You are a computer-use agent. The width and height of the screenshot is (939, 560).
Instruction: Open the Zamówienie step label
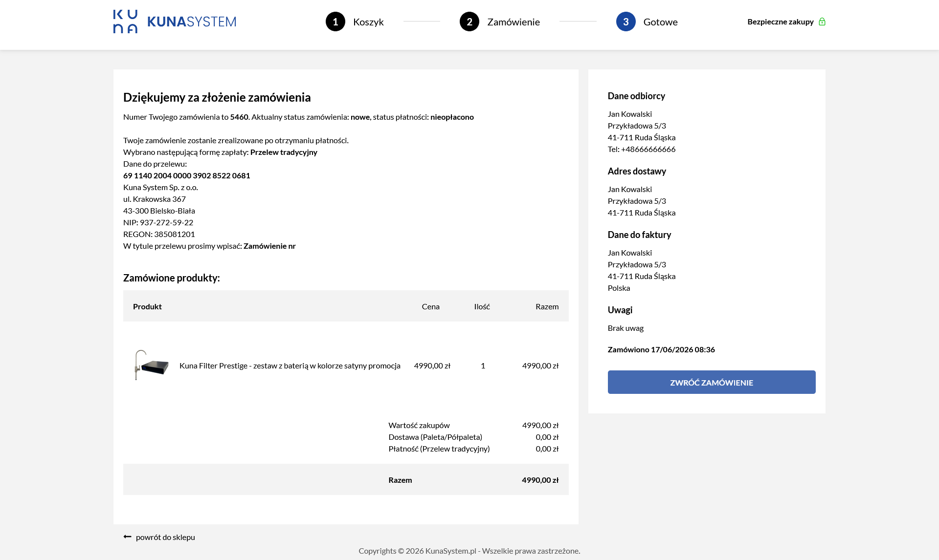coord(514,22)
